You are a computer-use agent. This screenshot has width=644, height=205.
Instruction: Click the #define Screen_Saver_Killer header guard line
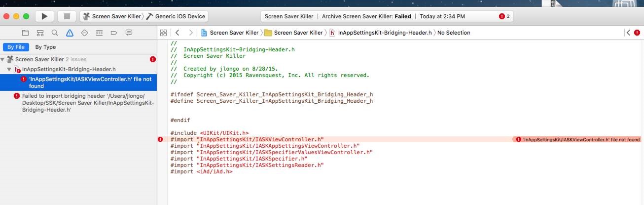pyautogui.click(x=272, y=101)
